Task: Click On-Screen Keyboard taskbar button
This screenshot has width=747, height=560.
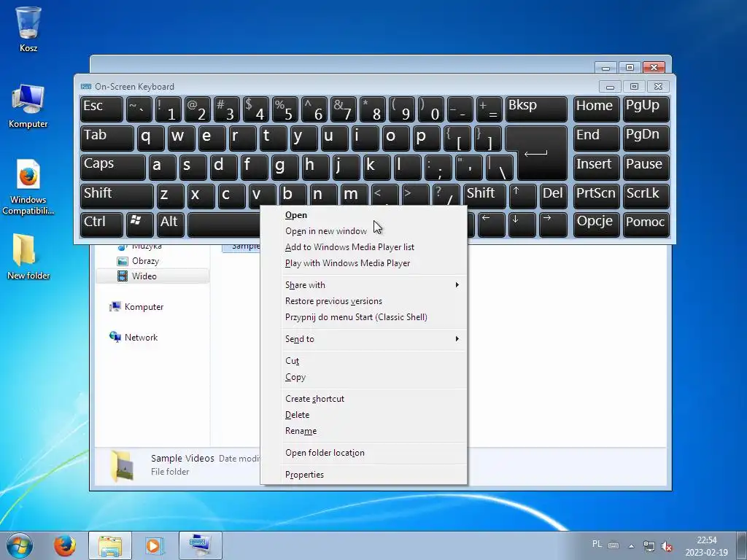Action: click(x=201, y=545)
